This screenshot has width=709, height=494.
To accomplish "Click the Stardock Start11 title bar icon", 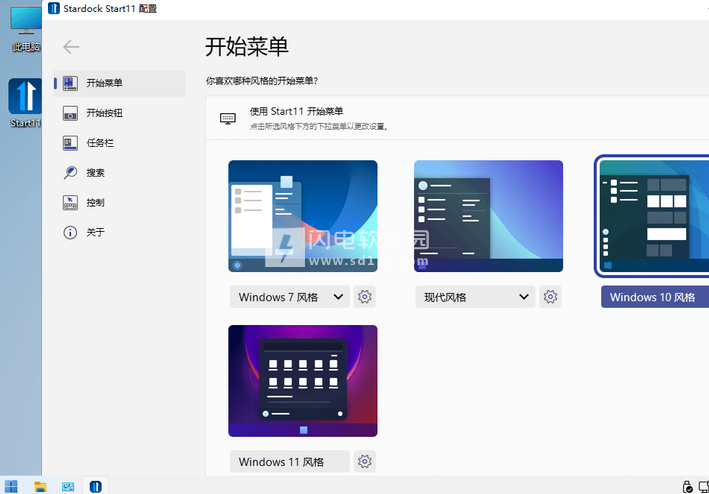I will [54, 8].
